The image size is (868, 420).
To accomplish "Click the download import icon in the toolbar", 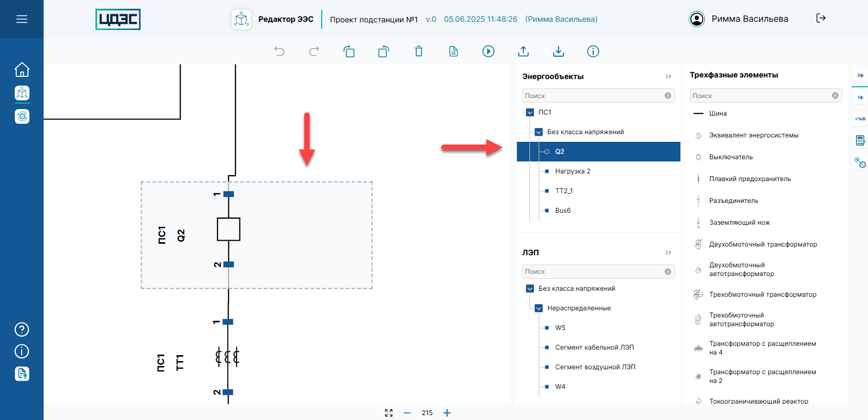I will [558, 51].
